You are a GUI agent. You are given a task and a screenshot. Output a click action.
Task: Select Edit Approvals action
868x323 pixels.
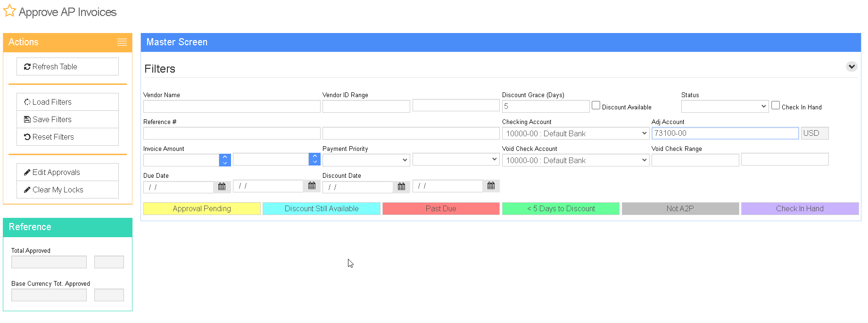[67, 172]
